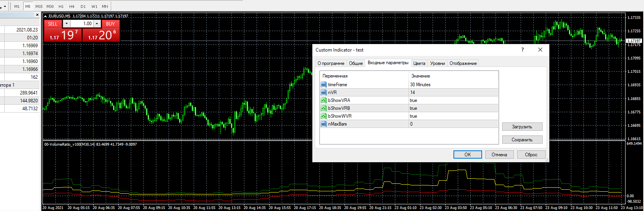
Task: Click Сохранить to save parameters
Action: [x=522, y=140]
